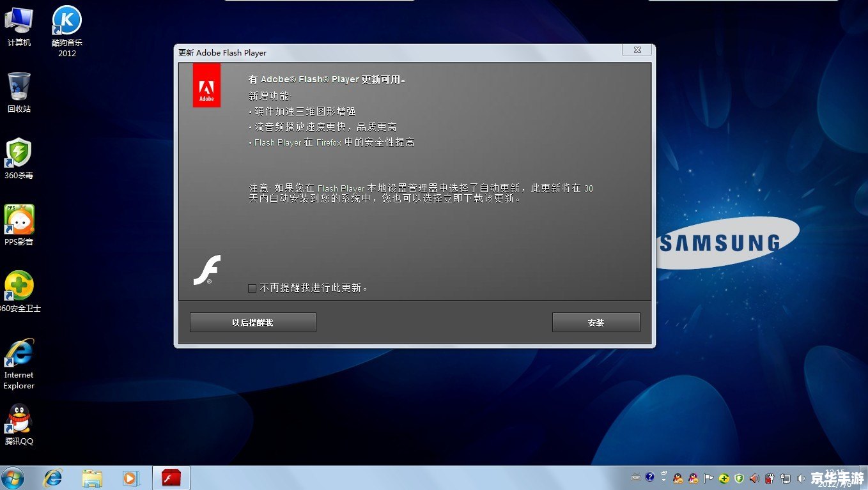Viewport: 868px width, 490px height.
Task: Open the Windows Start menu orb
Action: click(x=13, y=478)
